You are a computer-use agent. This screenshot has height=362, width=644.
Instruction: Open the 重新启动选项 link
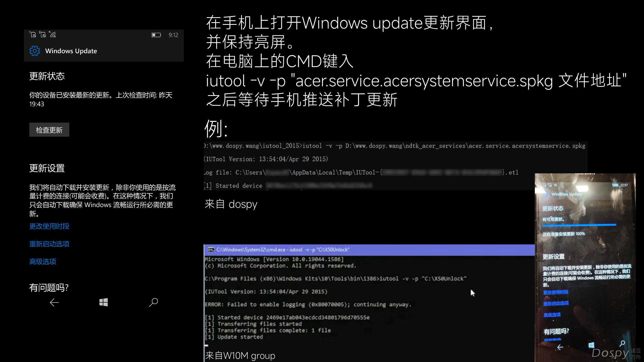click(49, 244)
